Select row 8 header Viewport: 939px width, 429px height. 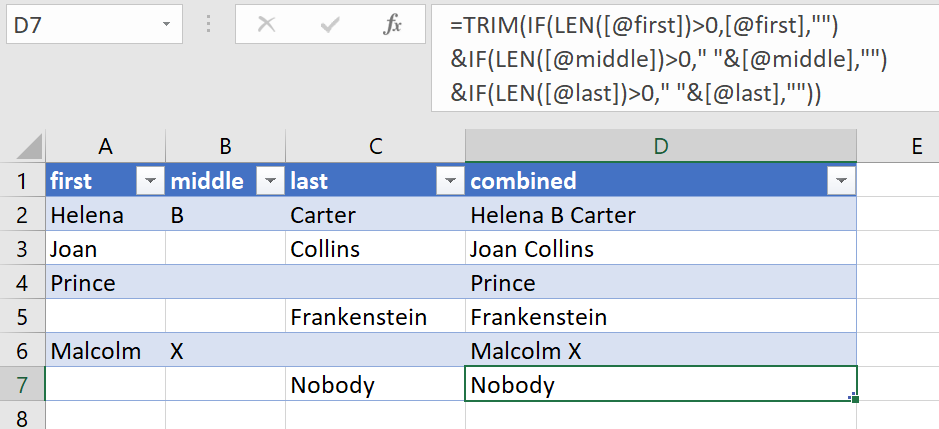(22, 417)
